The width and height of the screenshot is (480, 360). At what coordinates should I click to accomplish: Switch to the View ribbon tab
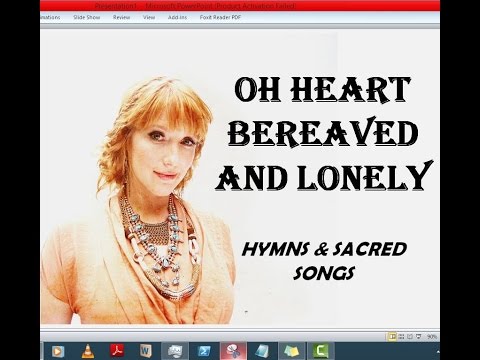pos(149,17)
